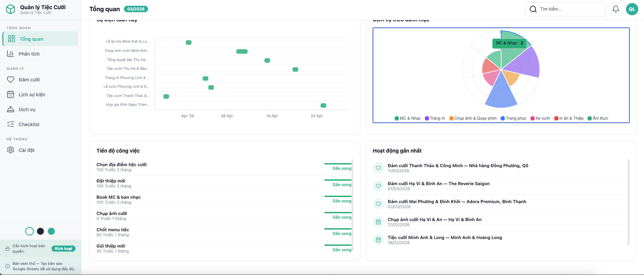
Task: Select the dark theme color swatch
Action: coord(40,231)
